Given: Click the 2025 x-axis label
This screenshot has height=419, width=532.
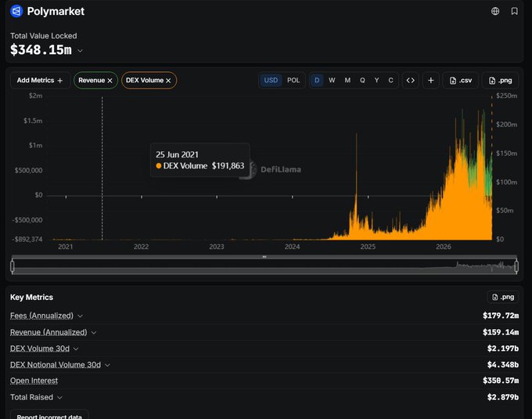Looking at the screenshot, I should (368, 247).
